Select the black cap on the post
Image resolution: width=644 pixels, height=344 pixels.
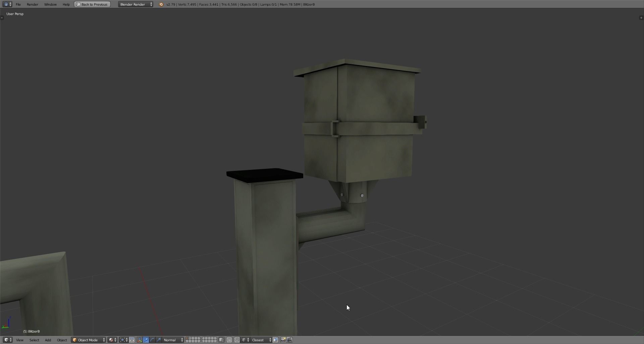265,175
